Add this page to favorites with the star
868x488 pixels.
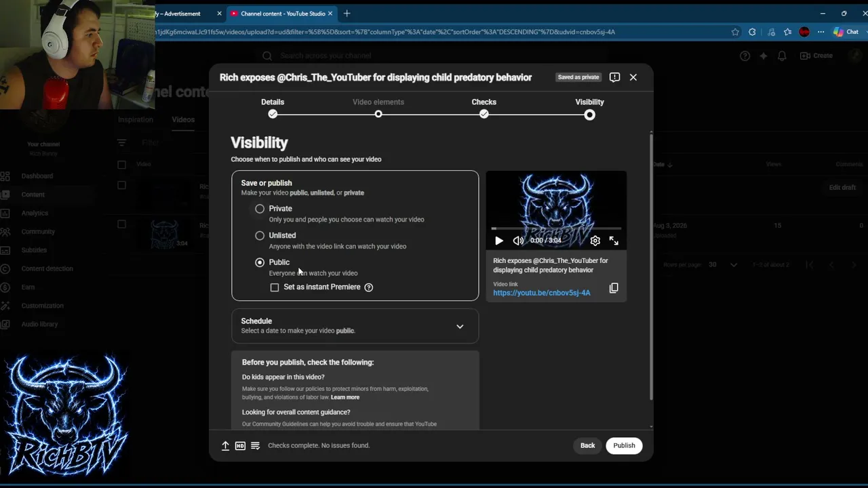click(x=735, y=32)
